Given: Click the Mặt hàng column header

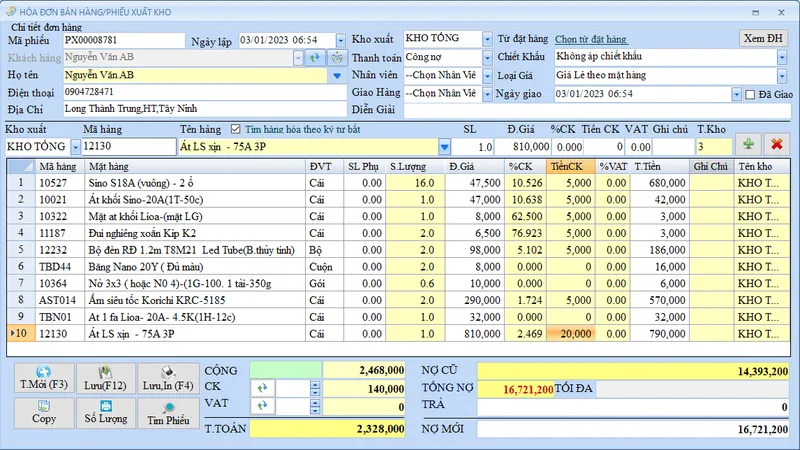Looking at the screenshot, I should (x=195, y=166).
